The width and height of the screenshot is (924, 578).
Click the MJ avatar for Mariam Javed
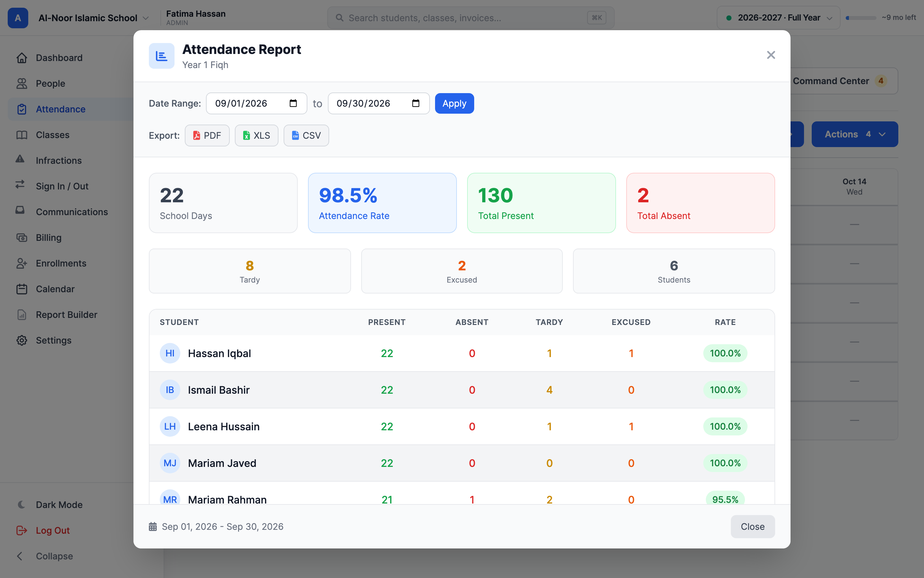(x=170, y=463)
